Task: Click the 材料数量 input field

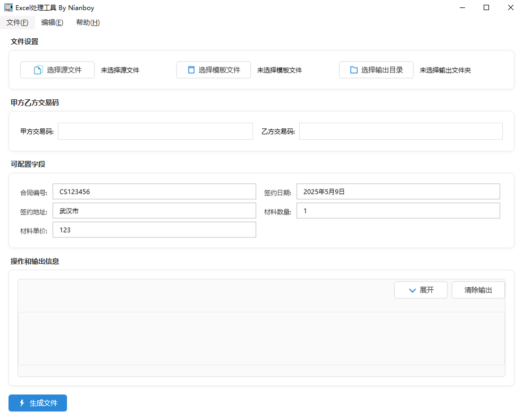Action: tap(398, 211)
